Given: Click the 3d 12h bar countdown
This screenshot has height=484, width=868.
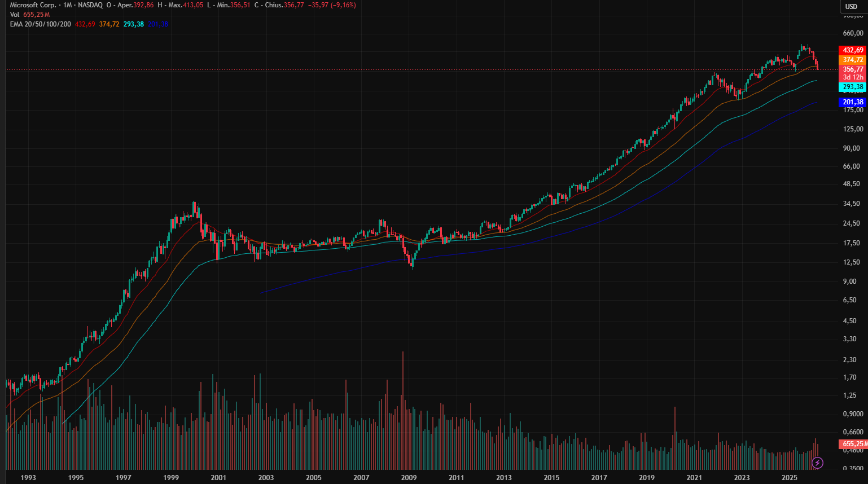Looking at the screenshot, I should point(853,77).
